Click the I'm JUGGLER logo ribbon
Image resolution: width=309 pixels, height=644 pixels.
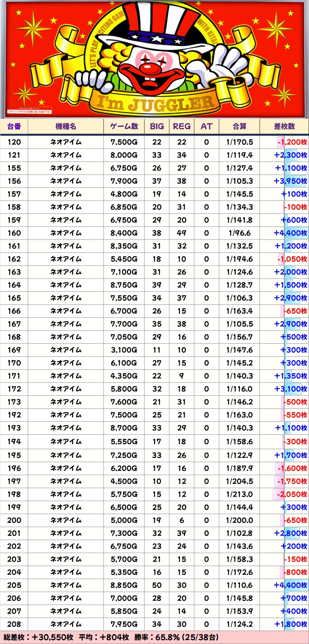pos(155,103)
